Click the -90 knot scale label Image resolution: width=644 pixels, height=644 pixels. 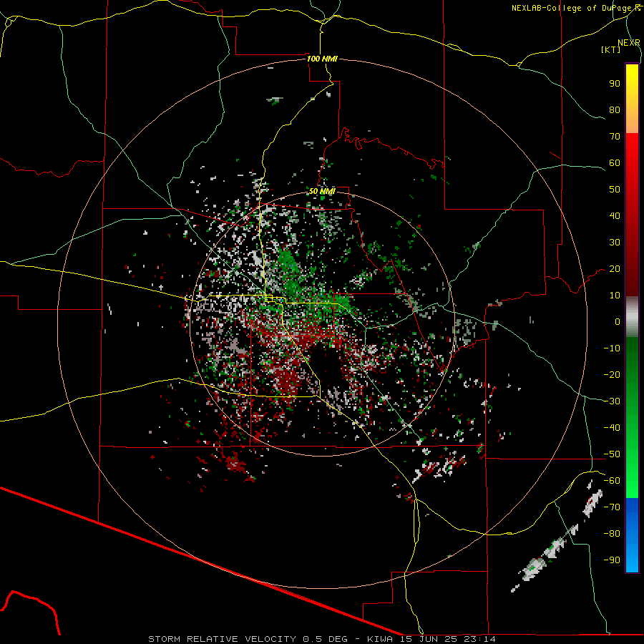click(612, 560)
